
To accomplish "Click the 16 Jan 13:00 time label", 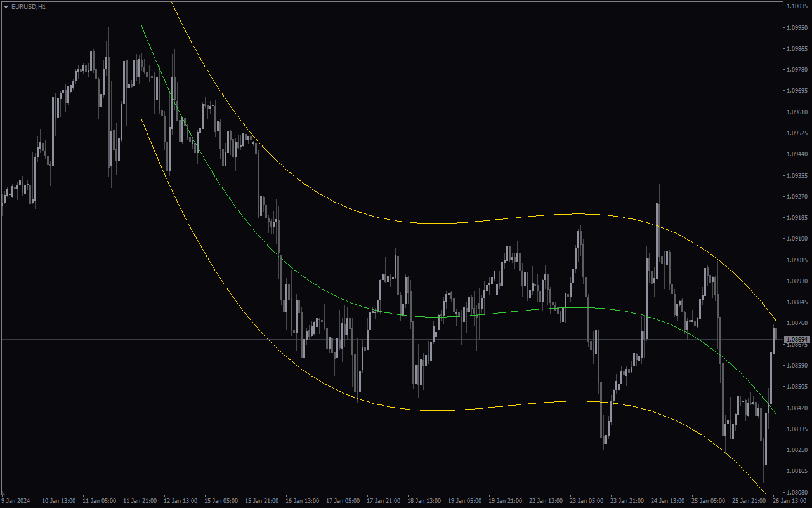I will (x=303, y=501).
